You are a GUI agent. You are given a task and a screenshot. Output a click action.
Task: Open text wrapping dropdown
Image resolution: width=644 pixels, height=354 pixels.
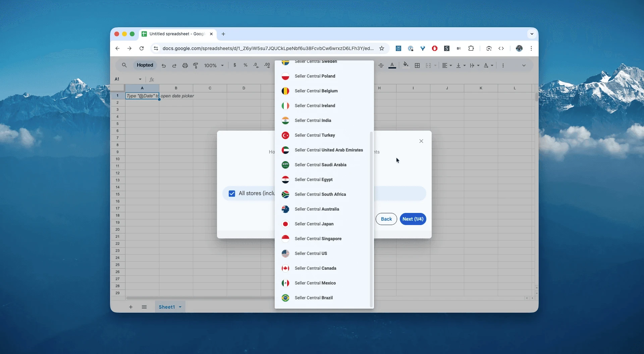(x=475, y=65)
